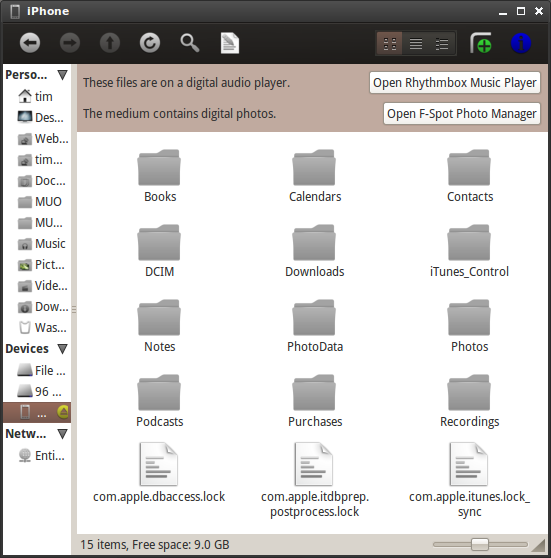Select com.apple.itunes.lock_sync file
This screenshot has width=551, height=558.
[469, 480]
